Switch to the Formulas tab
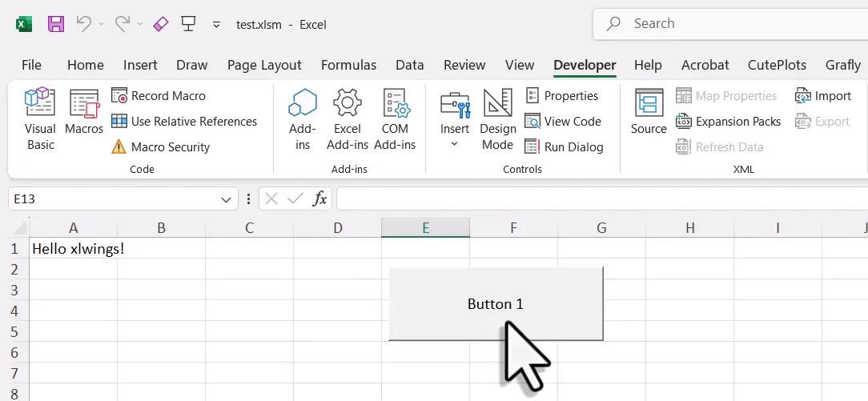 click(349, 66)
